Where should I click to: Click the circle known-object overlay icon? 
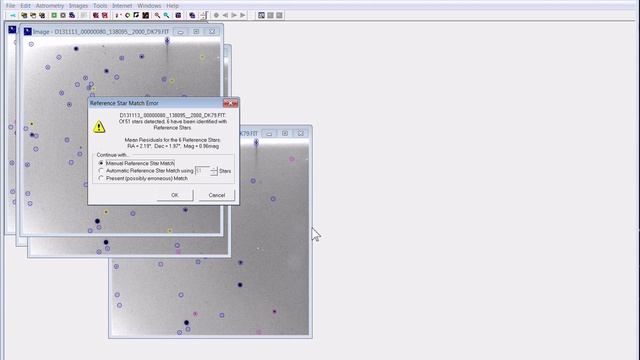[127, 15]
